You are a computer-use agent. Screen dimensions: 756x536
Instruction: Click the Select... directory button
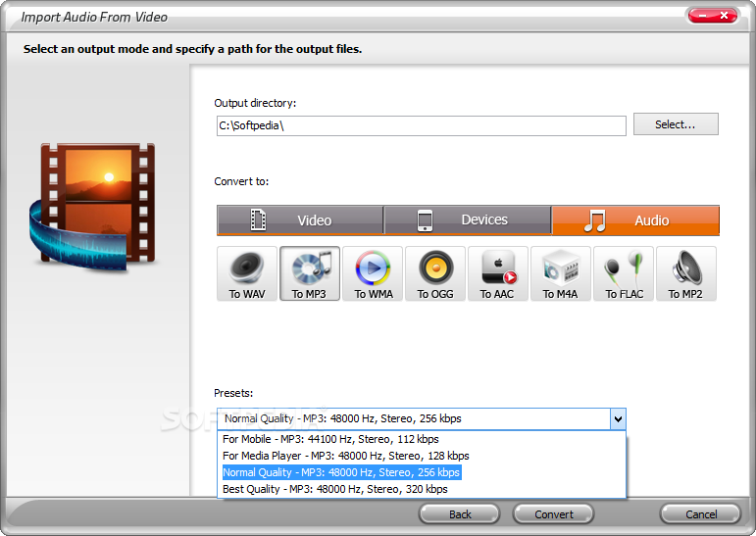[x=676, y=124]
